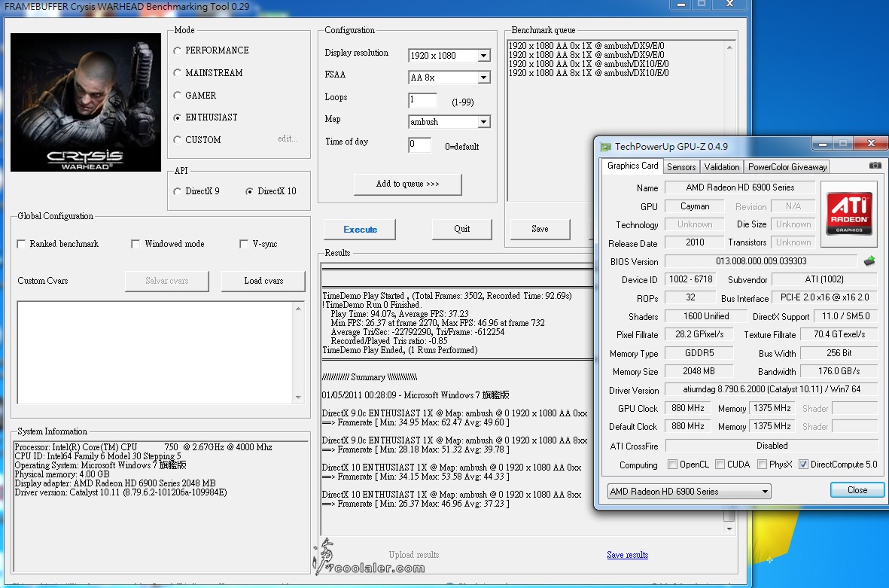Select the first queue entry ambush/DX9/E/0 AA 0x
The image size is (889, 588).
tap(586, 46)
